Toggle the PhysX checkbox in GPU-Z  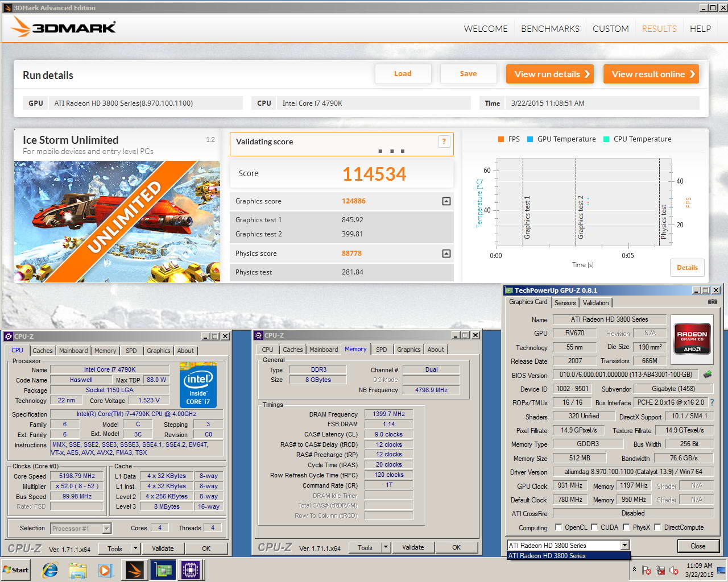click(x=626, y=527)
